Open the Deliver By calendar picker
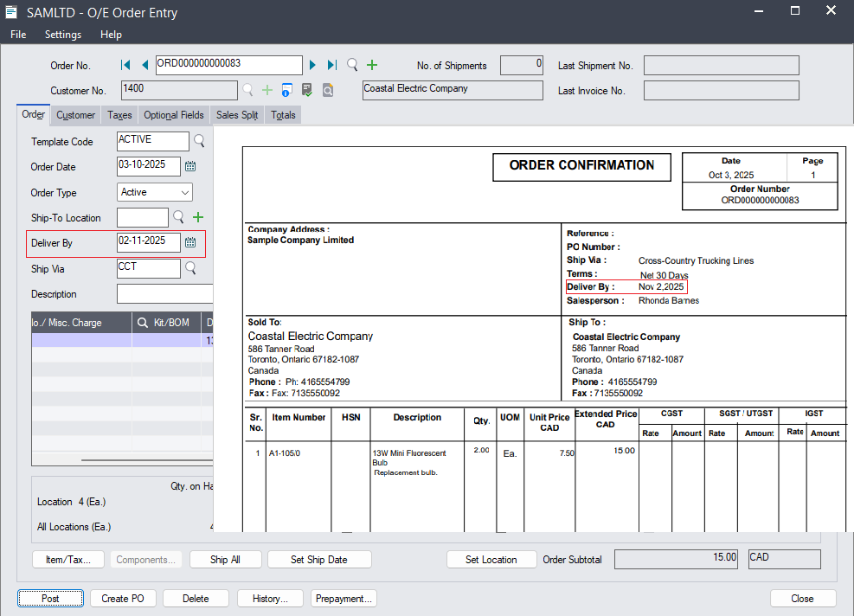Screen dimensions: 854x616 coord(190,242)
